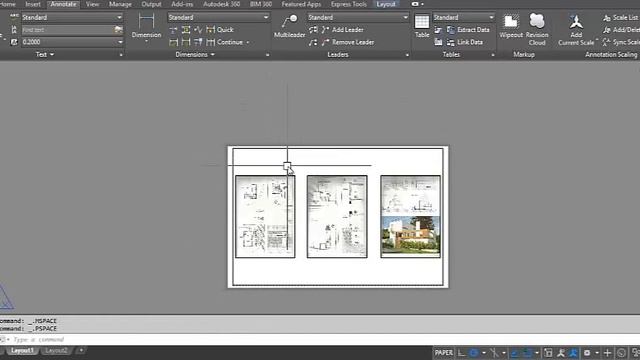Screen dimensions: 640x360
Task: Click the Extract Data tool
Action: pos(468,30)
